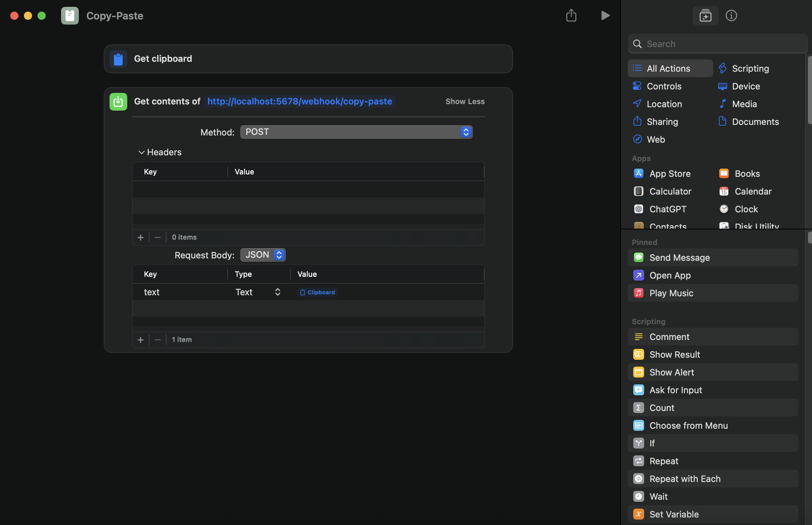Image resolution: width=812 pixels, height=525 pixels.
Task: Remove the request body item with the minus button
Action: click(x=158, y=340)
